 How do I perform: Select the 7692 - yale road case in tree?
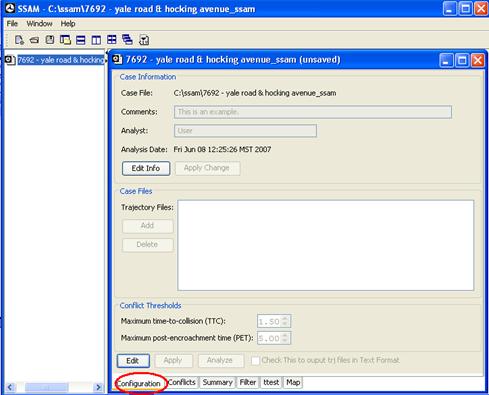click(61, 60)
